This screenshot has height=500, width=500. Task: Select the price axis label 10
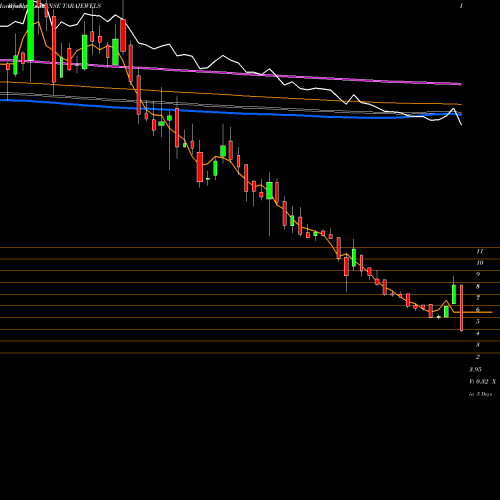(480, 263)
